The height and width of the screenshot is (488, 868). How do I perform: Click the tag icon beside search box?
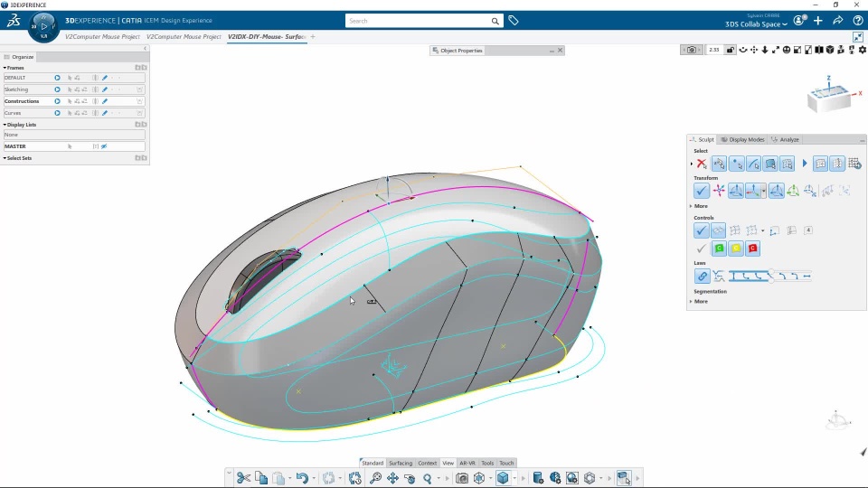pos(514,21)
